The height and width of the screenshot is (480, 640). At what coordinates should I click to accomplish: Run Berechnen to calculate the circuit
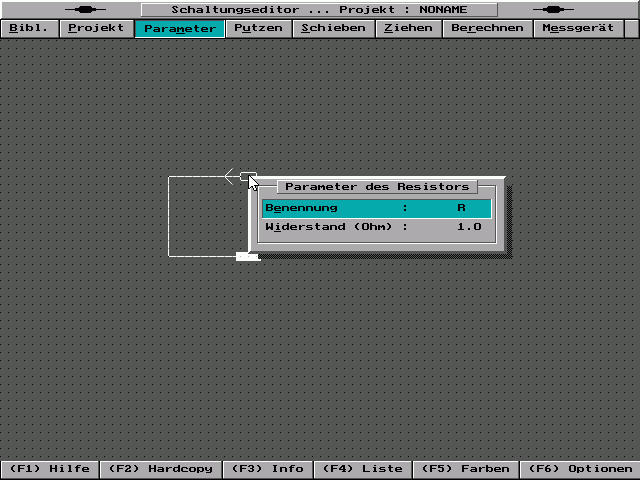pos(487,28)
